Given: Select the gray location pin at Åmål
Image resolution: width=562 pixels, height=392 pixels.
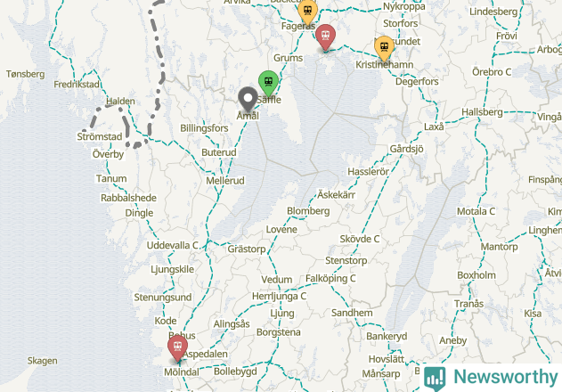Looking at the screenshot, I should (248, 98).
